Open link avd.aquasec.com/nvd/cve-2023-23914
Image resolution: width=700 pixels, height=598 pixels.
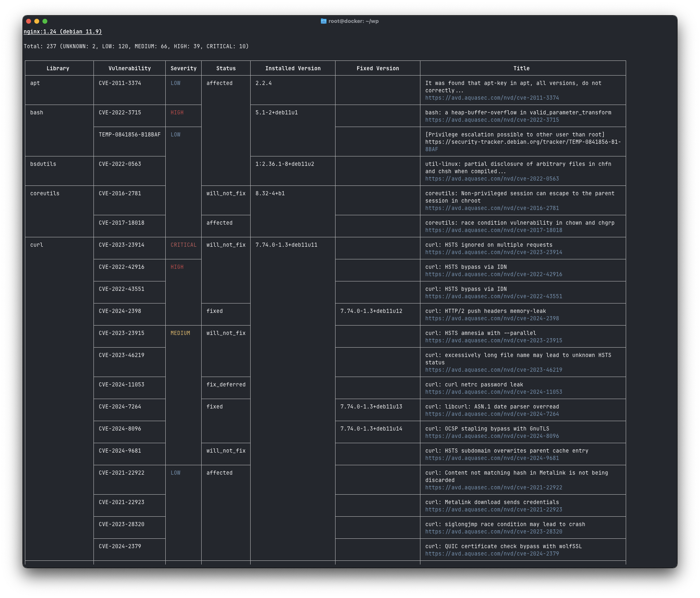click(x=494, y=252)
